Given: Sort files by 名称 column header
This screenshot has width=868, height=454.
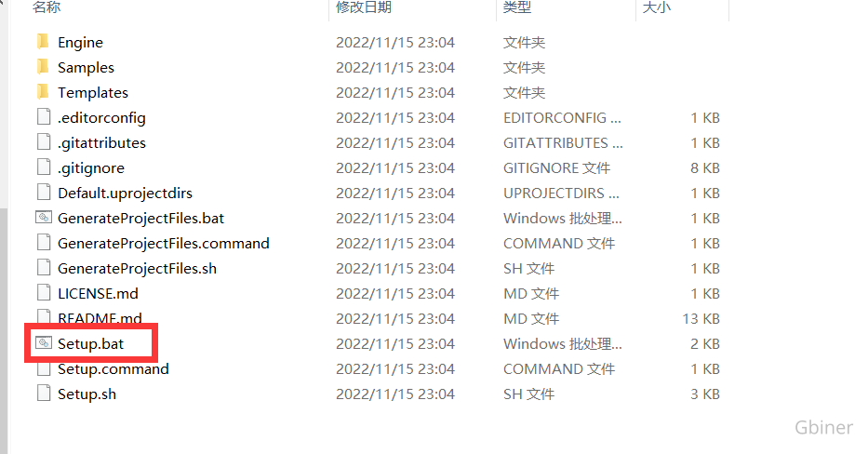Looking at the screenshot, I should pyautogui.click(x=47, y=7).
